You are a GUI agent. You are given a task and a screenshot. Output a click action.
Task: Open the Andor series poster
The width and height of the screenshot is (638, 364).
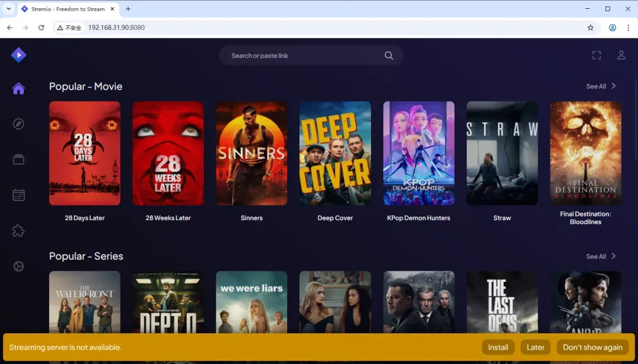click(585, 302)
